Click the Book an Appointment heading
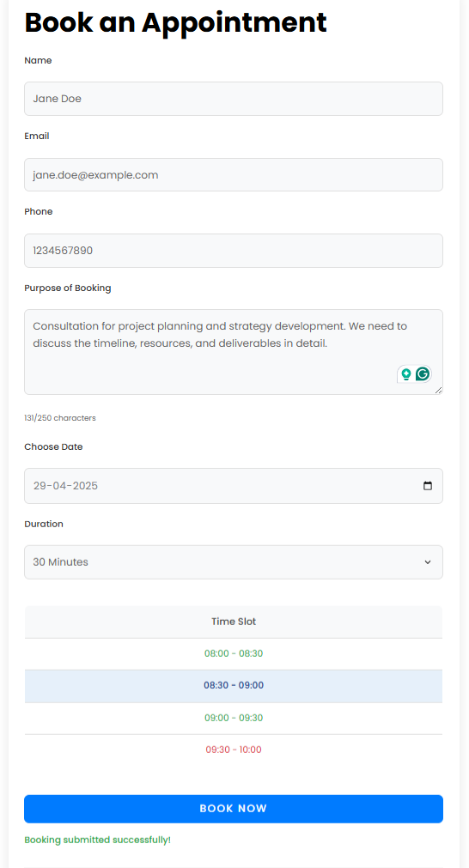Screen dimensions: 469x868 175,23
